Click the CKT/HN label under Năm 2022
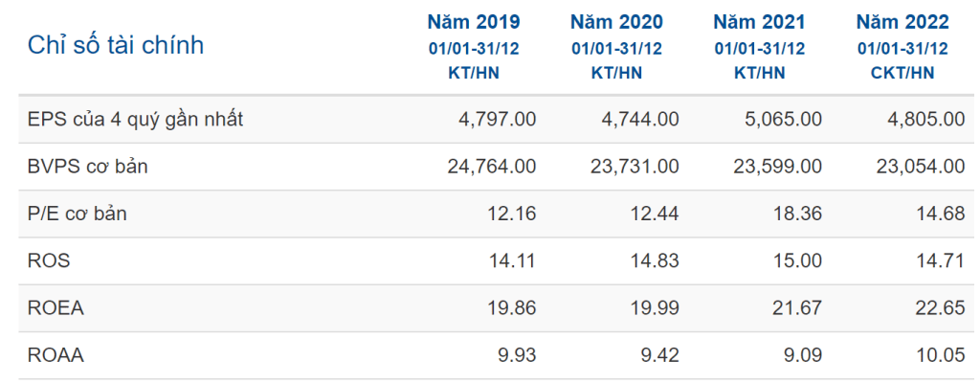The height and width of the screenshot is (384, 980). tap(902, 73)
